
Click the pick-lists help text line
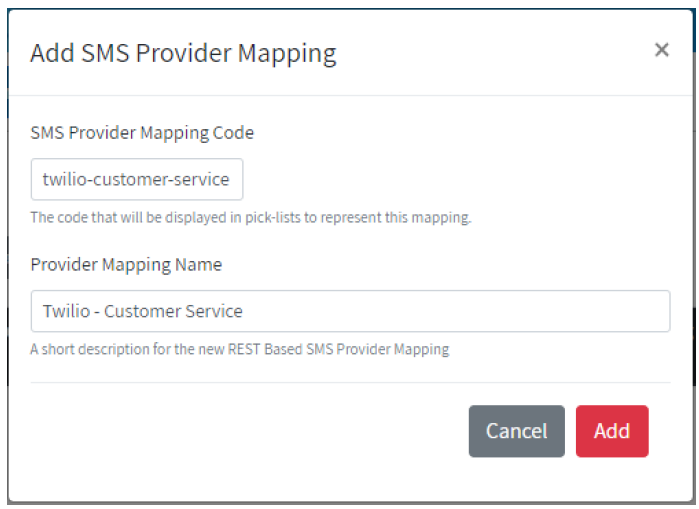pyautogui.click(x=251, y=218)
